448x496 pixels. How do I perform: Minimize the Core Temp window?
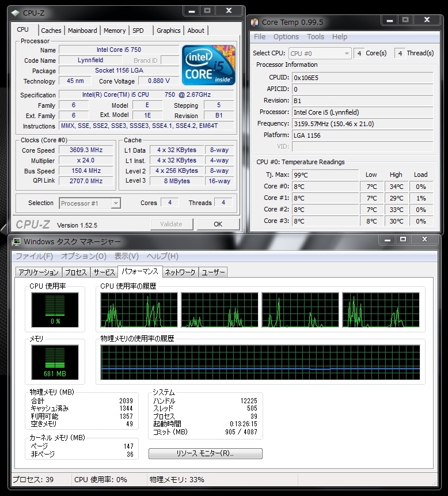tap(390, 20)
